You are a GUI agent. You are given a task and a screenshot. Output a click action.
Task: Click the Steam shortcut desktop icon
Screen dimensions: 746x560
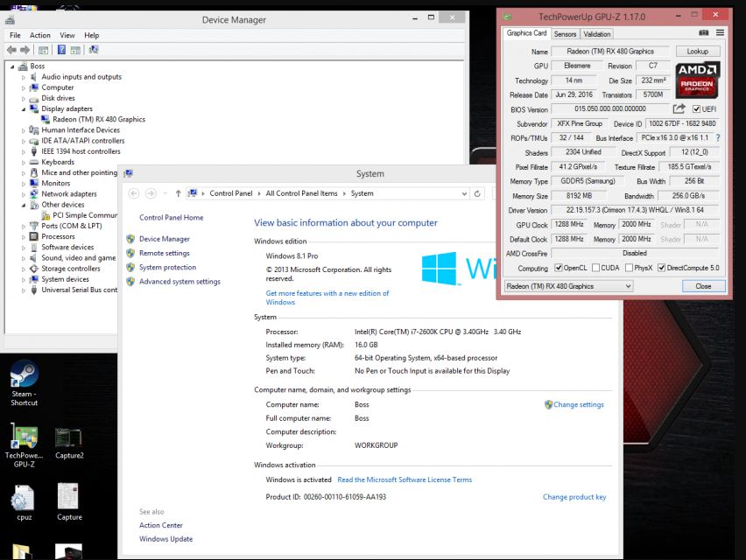(x=25, y=382)
